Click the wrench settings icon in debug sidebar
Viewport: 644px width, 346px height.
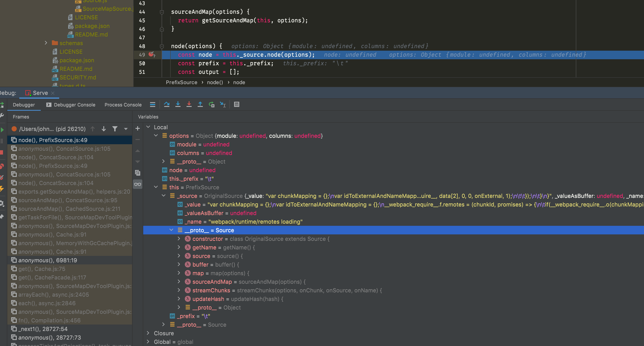tap(2, 115)
